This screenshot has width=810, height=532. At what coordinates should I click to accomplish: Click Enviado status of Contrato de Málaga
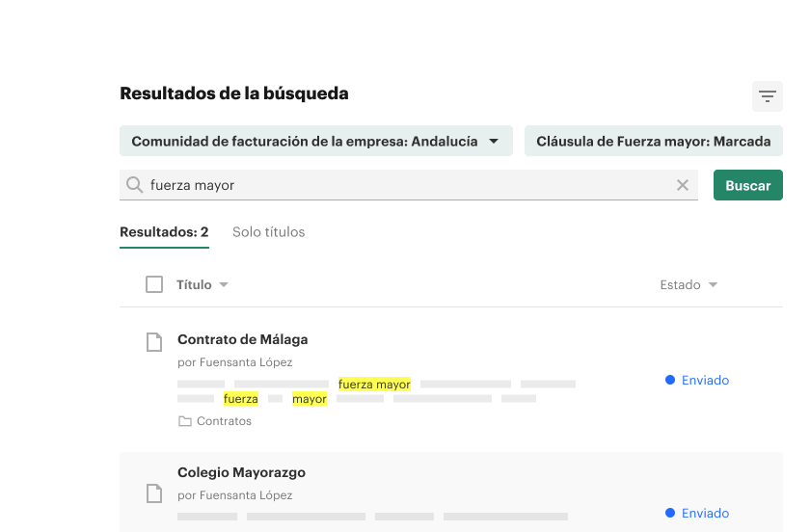[705, 380]
